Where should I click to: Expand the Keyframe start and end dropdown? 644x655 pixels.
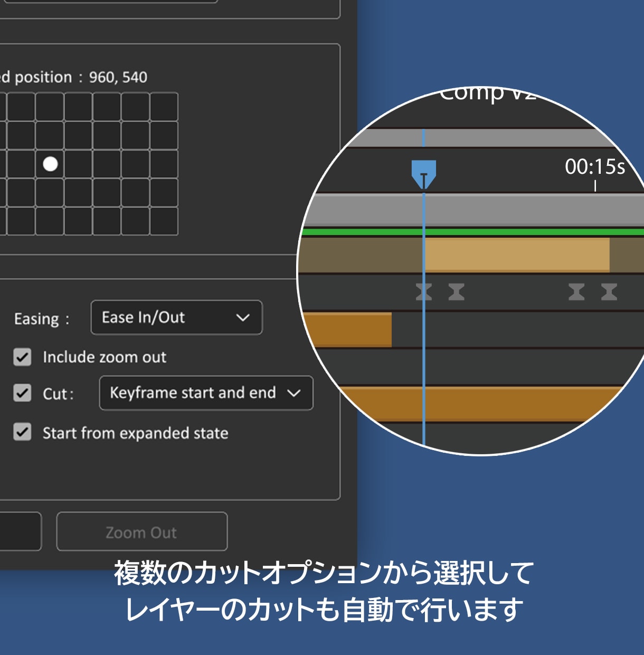(206, 393)
